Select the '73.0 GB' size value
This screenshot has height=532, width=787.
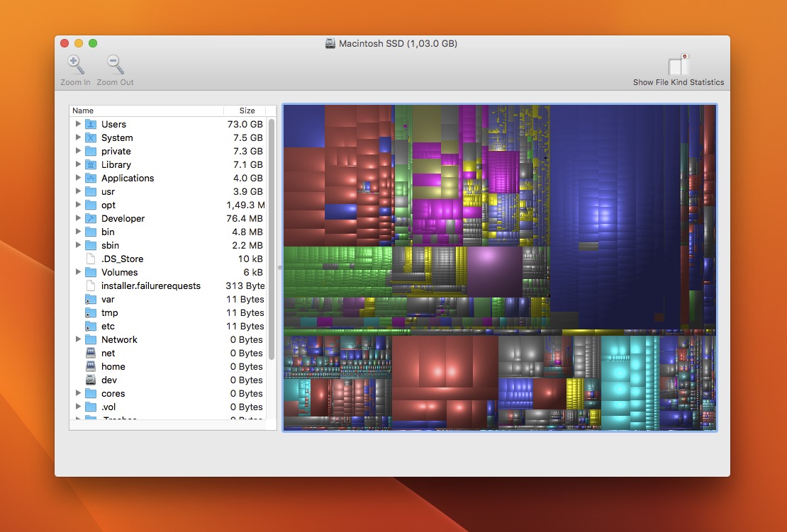tap(245, 124)
